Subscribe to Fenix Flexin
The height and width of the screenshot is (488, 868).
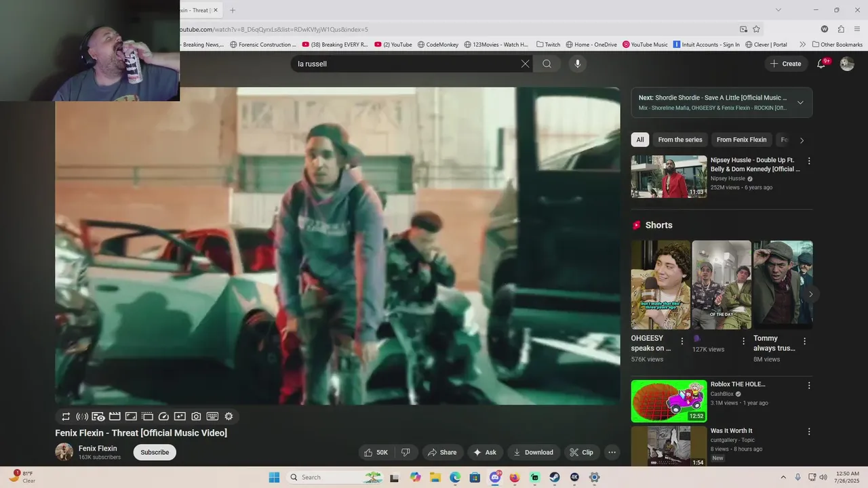[155, 452]
